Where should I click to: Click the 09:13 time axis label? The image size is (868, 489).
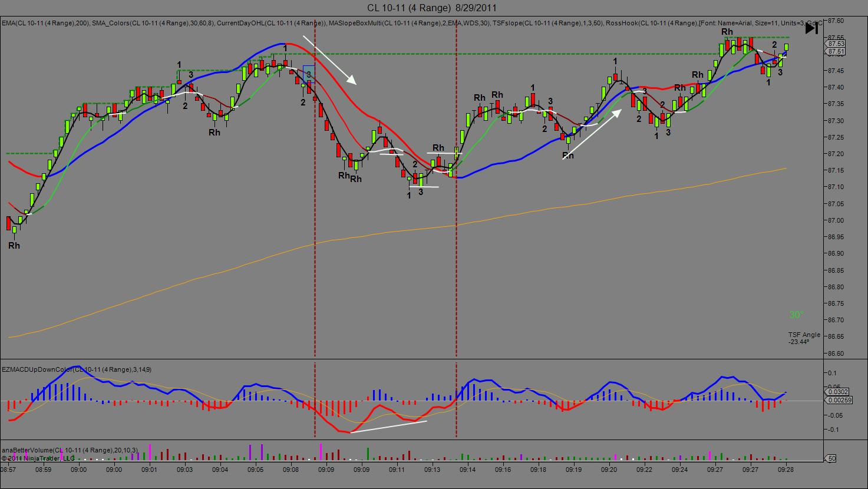[x=432, y=470]
